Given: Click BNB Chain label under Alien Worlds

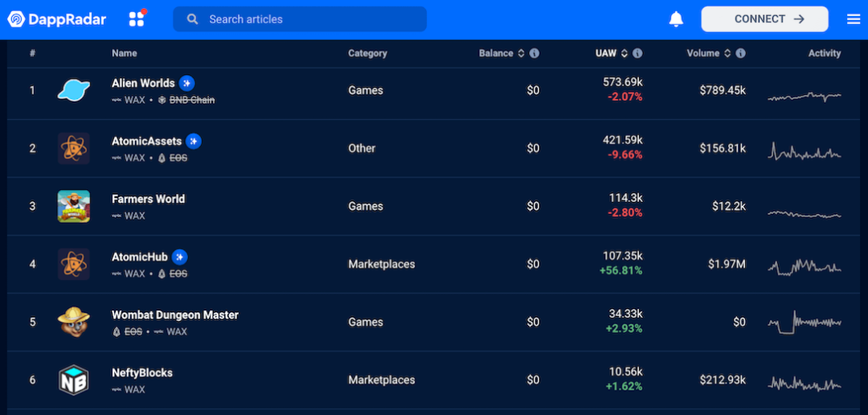Looking at the screenshot, I should click(192, 100).
